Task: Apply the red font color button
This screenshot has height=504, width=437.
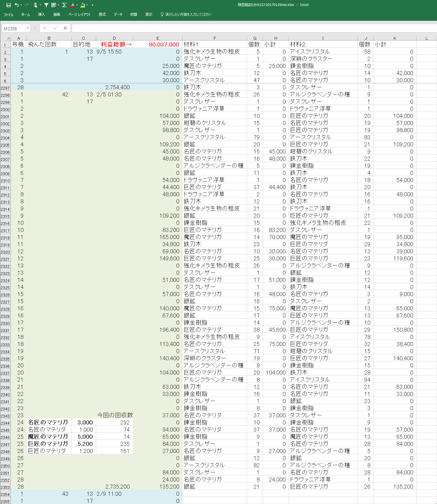Action: 73,5
